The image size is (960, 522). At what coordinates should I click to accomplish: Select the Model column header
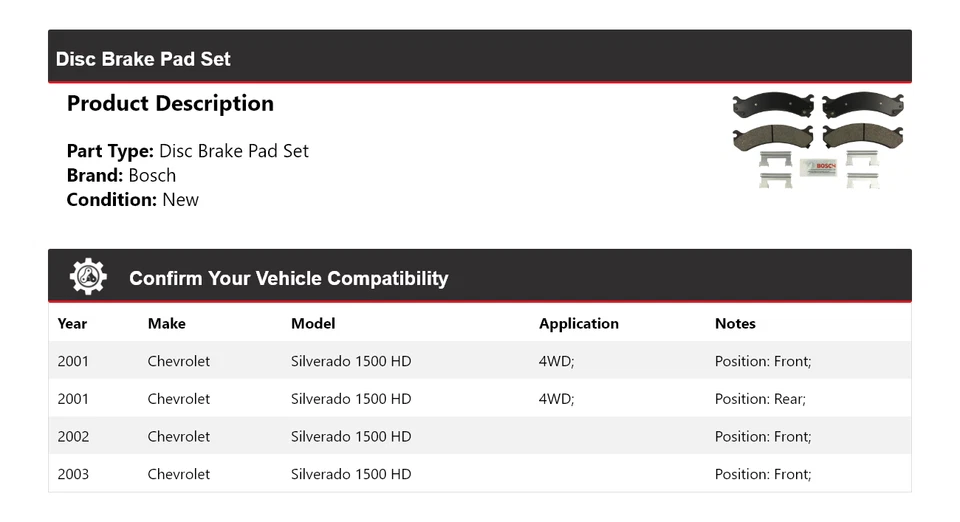pos(313,323)
